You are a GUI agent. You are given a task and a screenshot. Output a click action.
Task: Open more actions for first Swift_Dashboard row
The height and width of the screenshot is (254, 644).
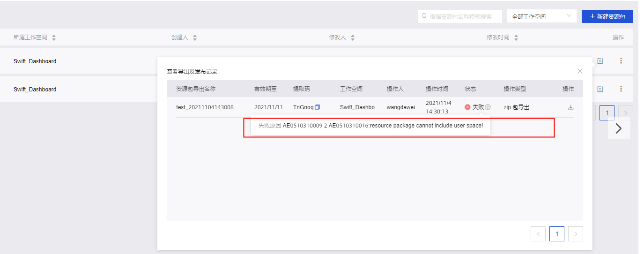(621, 61)
